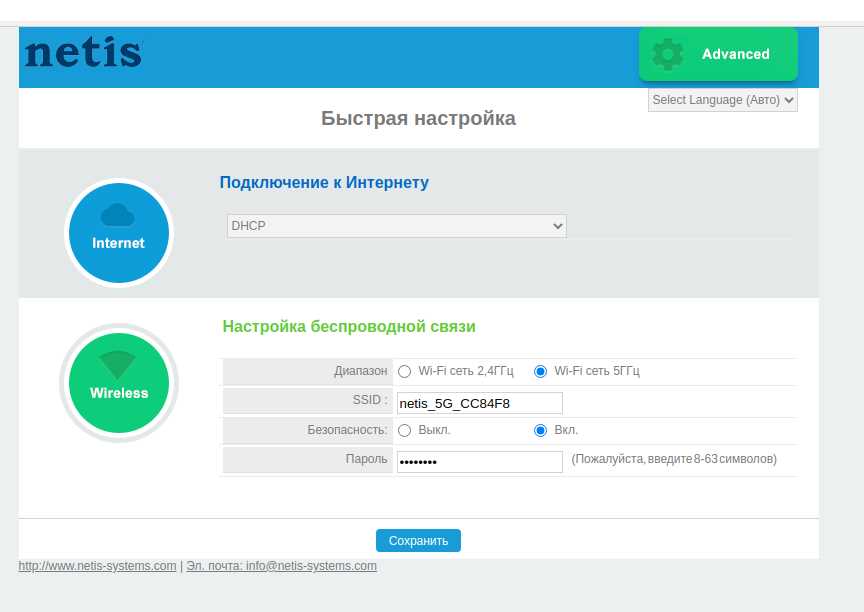Click the password length hint text
The image size is (864, 612).
674,459
